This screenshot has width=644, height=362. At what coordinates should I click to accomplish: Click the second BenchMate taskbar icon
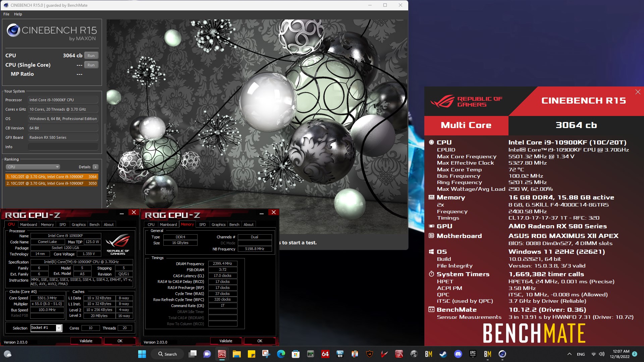click(x=488, y=354)
